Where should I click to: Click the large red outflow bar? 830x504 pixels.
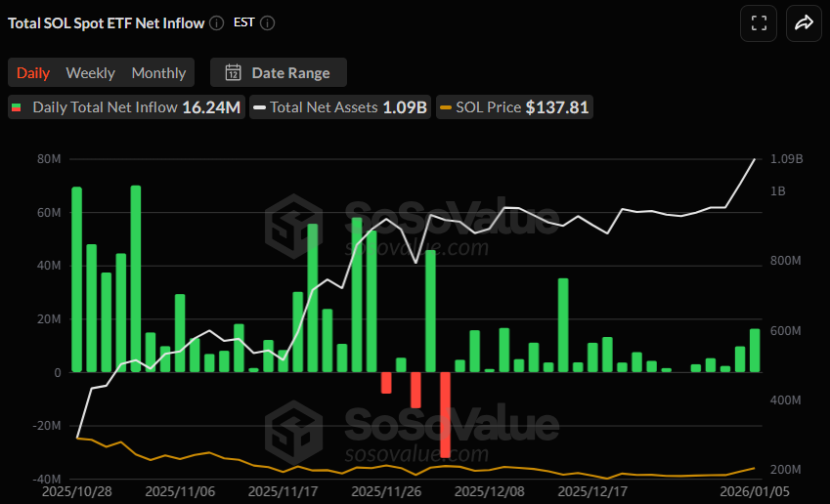pos(446,414)
